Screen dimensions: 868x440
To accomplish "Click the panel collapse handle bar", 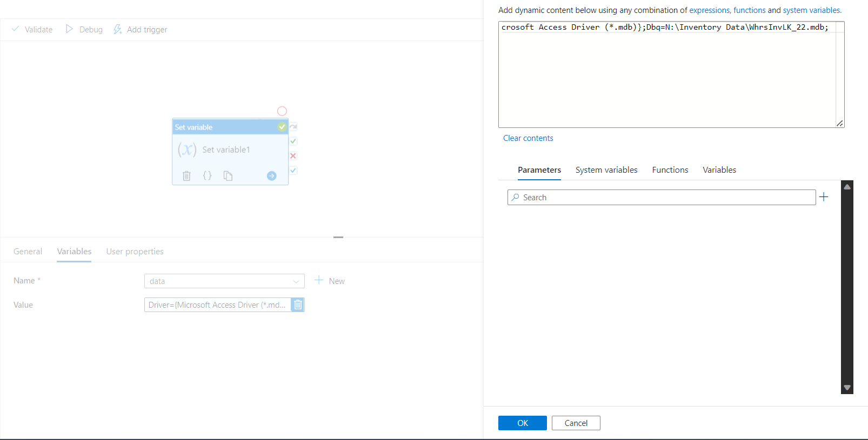I will pos(338,237).
